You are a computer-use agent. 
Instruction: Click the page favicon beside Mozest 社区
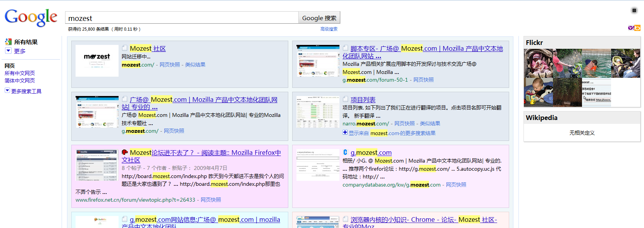click(125, 48)
